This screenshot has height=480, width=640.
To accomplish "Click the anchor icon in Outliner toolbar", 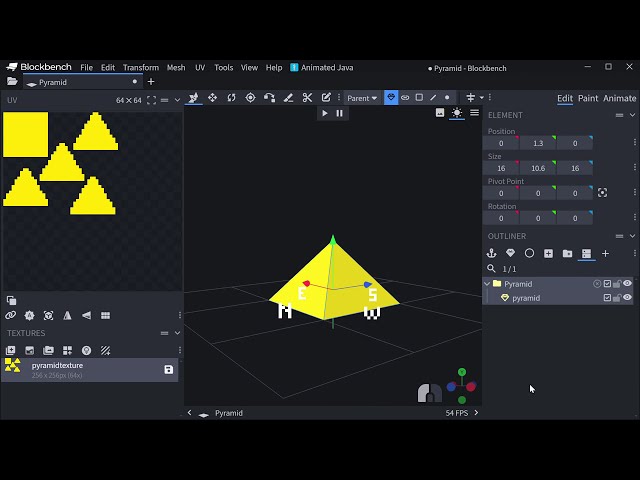I will pyautogui.click(x=491, y=253).
